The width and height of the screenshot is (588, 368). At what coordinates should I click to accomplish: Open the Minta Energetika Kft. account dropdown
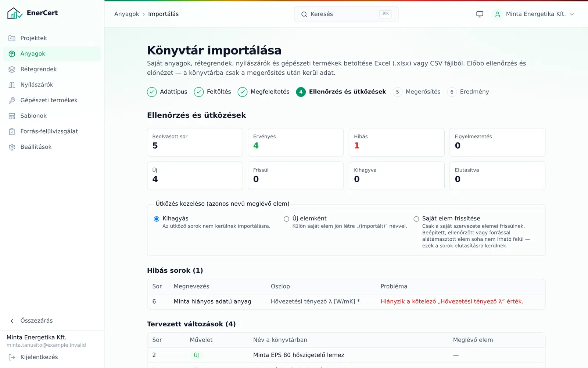534,14
